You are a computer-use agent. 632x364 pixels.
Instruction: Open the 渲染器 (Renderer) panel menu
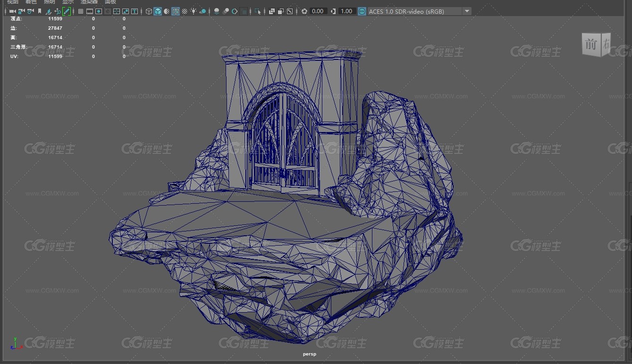[x=89, y=2]
